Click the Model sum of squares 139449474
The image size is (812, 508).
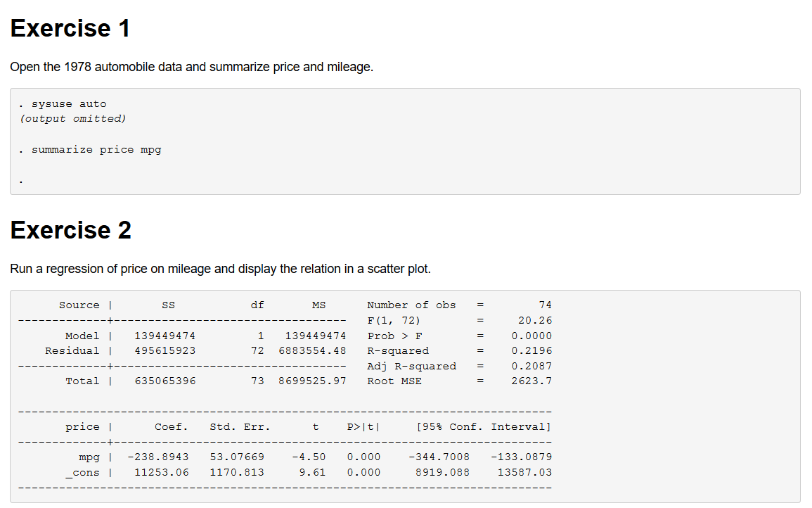165,336
